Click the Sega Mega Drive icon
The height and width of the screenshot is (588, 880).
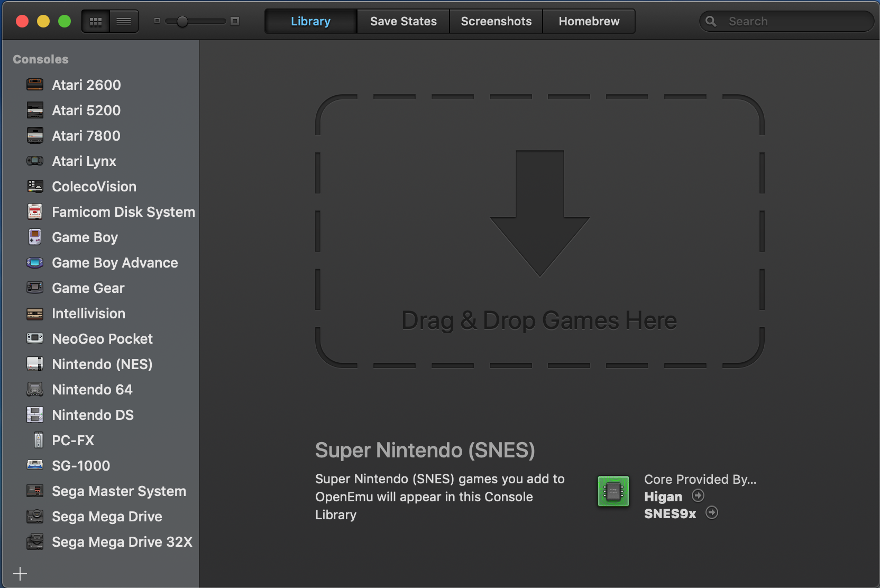tap(35, 516)
